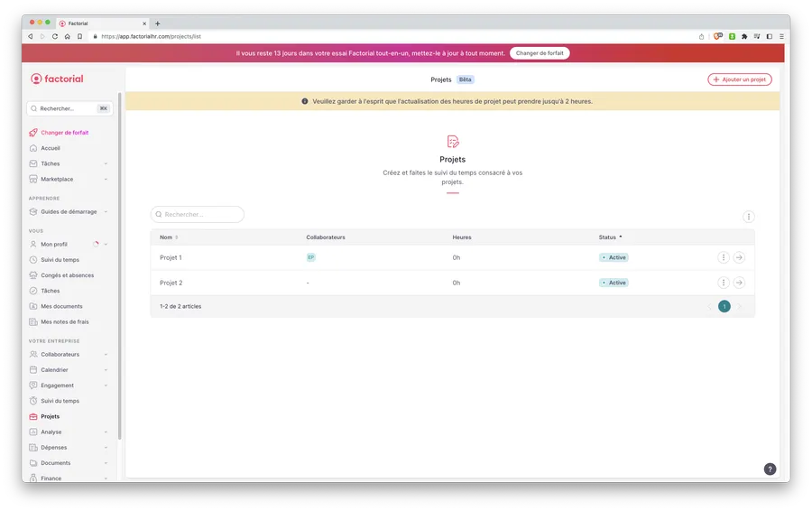The width and height of the screenshot is (812, 511).
Task: Open the help question mark button
Action: pyautogui.click(x=770, y=469)
